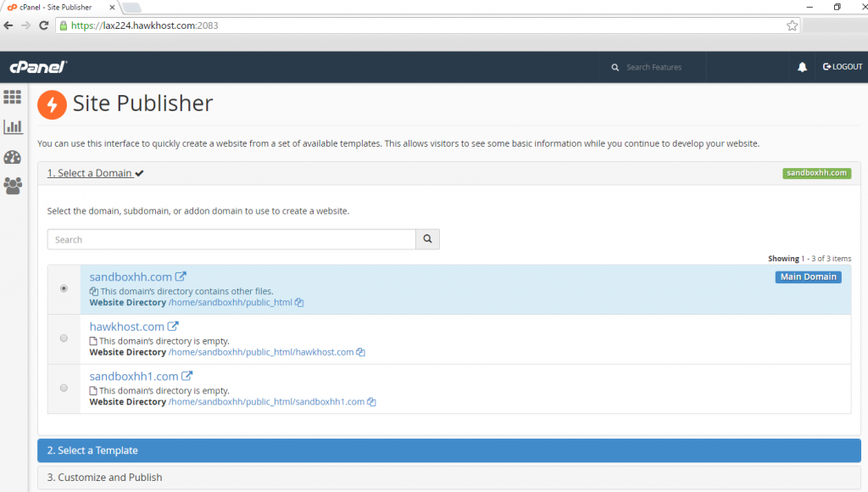Open the sandboxhh1.com domain link
This screenshot has height=492, width=868.
coord(134,376)
